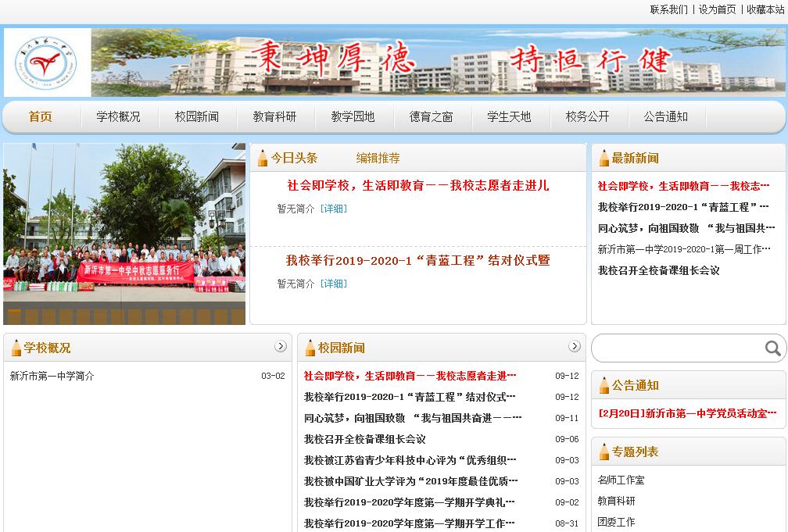This screenshot has width=788, height=532.
Task: Click pencil icon beside 最新新闻
Action: [x=604, y=158]
